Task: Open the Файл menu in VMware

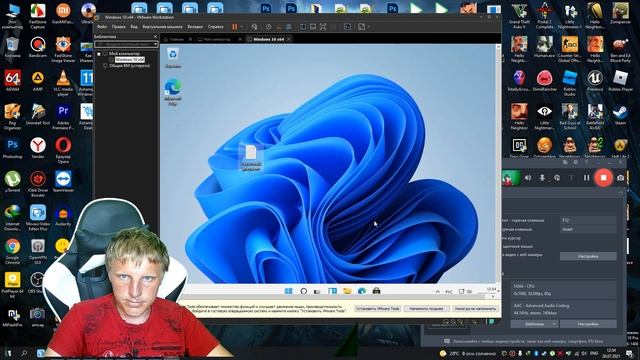Action: [102, 27]
